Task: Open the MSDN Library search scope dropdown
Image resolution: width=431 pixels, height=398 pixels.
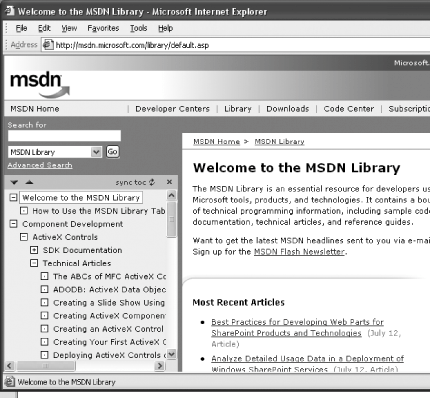Action: click(96, 152)
